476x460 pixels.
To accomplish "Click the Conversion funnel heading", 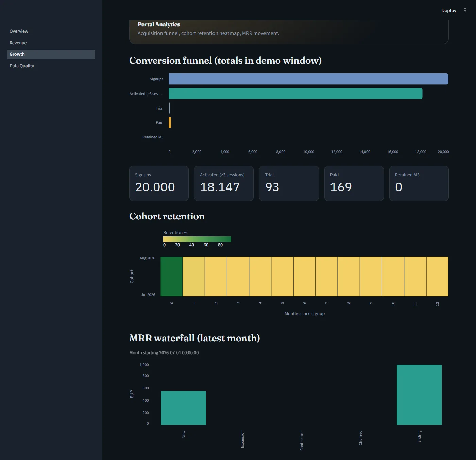I will tap(225, 61).
